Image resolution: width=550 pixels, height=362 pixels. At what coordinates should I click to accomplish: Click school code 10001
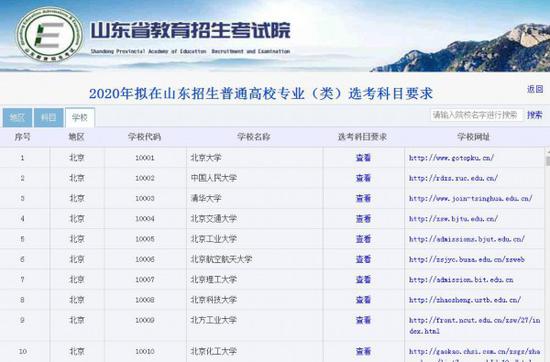point(145,158)
